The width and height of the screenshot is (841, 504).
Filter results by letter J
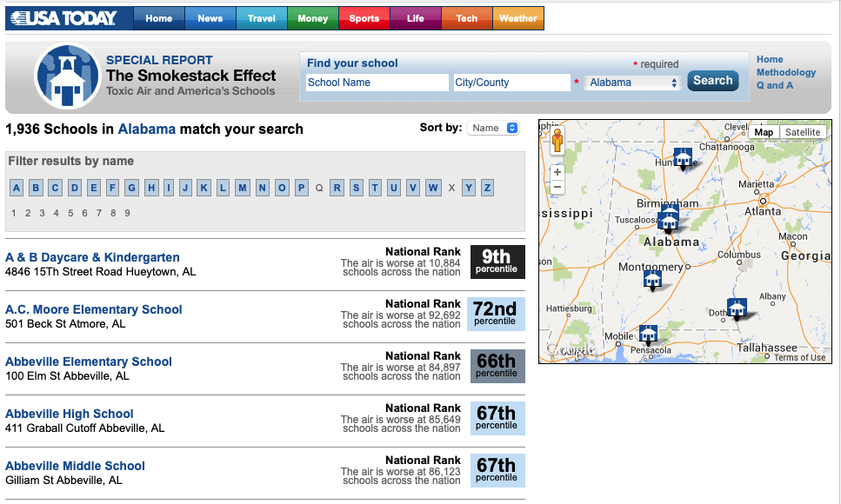click(185, 188)
